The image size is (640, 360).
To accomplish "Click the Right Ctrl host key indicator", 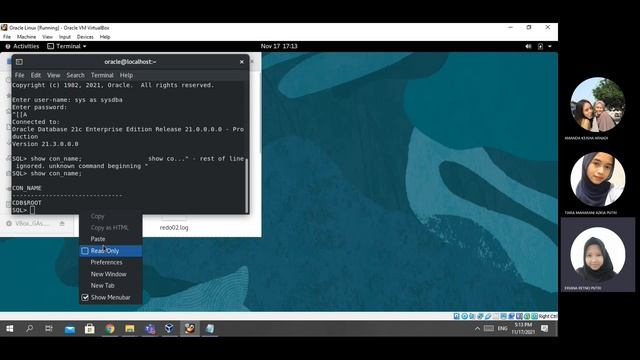I will point(547,316).
